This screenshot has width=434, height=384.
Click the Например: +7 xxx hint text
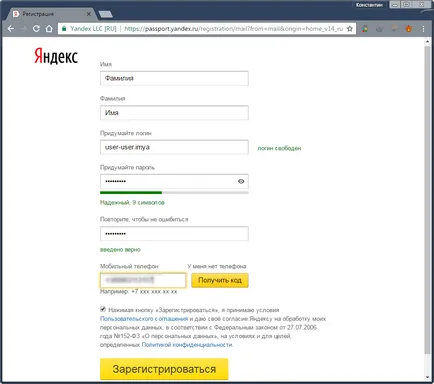[139, 292]
